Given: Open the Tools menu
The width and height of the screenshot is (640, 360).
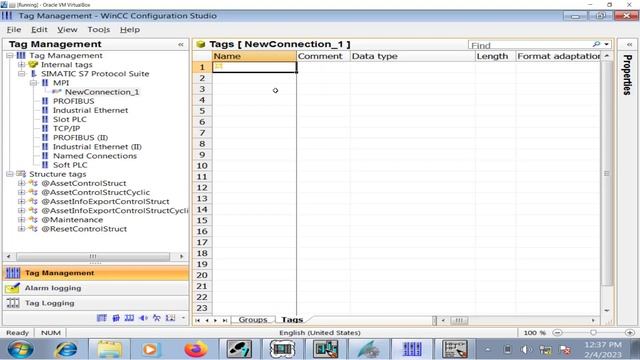Looking at the screenshot, I should click(99, 30).
